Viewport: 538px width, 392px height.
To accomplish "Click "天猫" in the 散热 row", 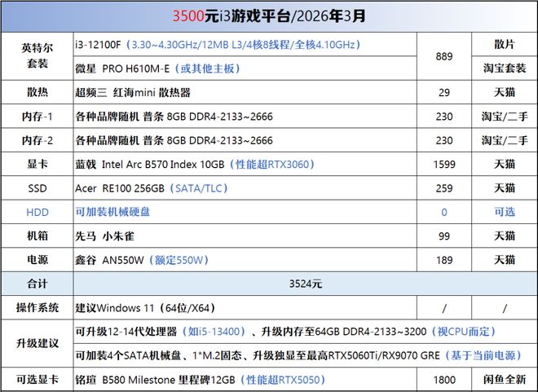I will (x=505, y=92).
